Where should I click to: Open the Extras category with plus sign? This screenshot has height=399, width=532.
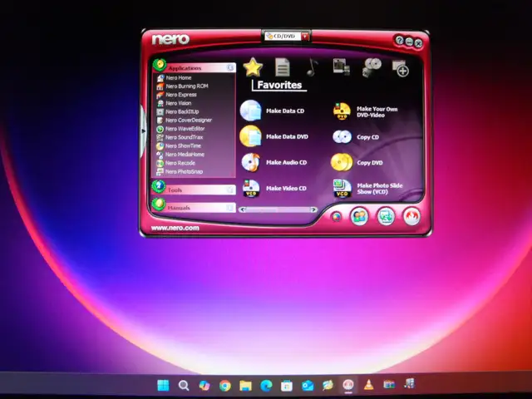(401, 68)
